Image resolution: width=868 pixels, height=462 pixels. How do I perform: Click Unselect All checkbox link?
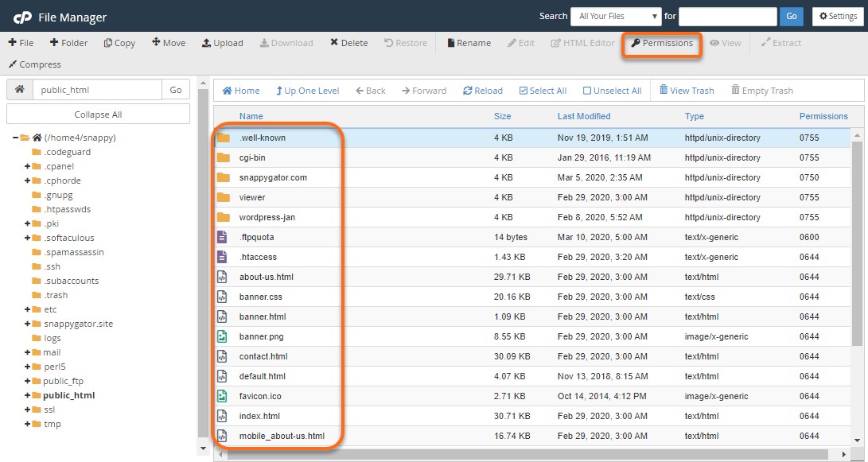[x=613, y=90]
